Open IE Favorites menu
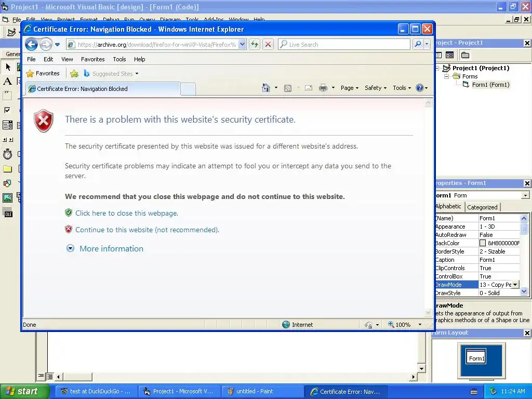The width and height of the screenshot is (532, 399). (x=92, y=59)
